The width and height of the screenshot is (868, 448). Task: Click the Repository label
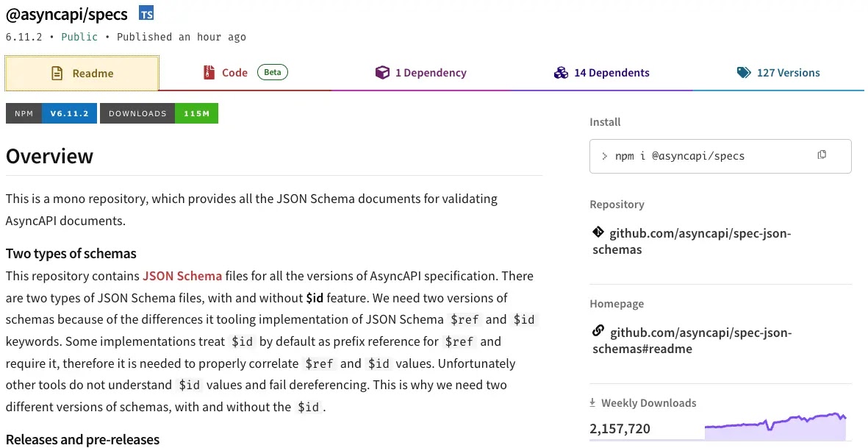click(x=617, y=205)
